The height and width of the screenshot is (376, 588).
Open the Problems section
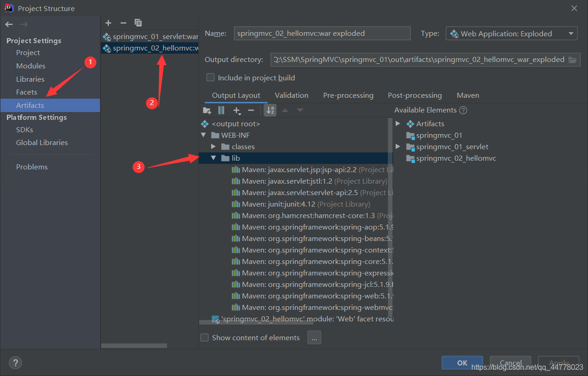[32, 167]
